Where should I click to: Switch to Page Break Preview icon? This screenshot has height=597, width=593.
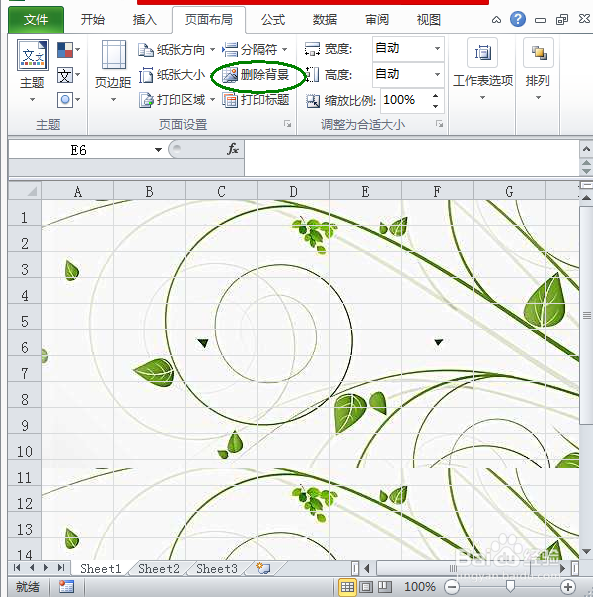(385, 587)
